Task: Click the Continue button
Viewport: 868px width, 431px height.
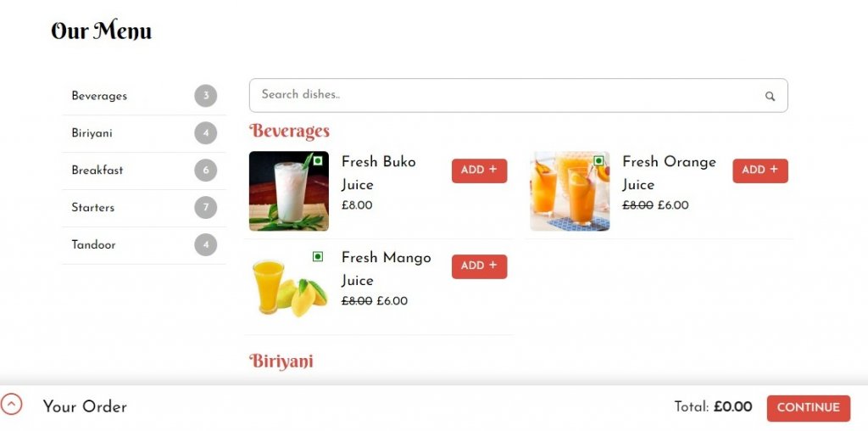Action: pos(808,408)
